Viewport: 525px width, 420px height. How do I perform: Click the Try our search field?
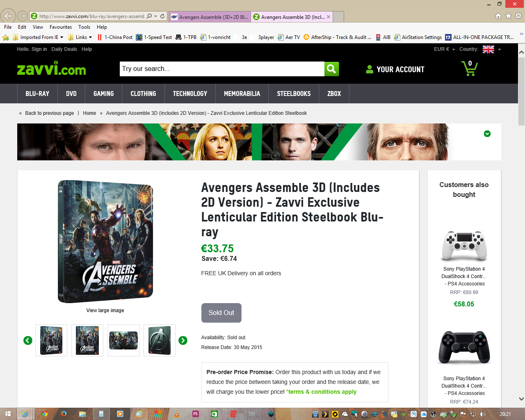(x=222, y=69)
